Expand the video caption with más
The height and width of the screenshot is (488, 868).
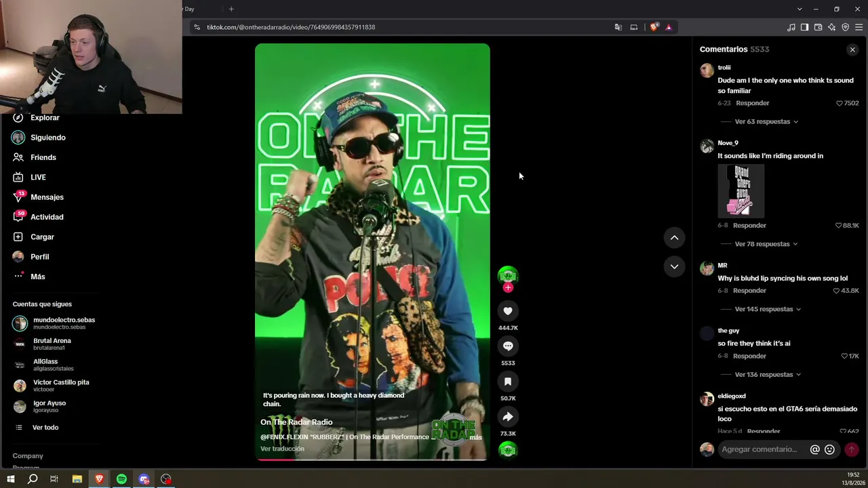click(475, 438)
